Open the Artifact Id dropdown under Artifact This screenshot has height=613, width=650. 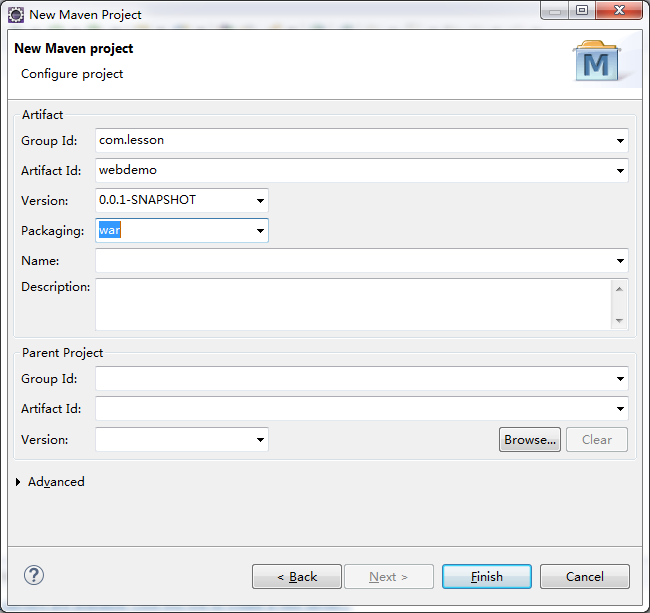tap(620, 170)
